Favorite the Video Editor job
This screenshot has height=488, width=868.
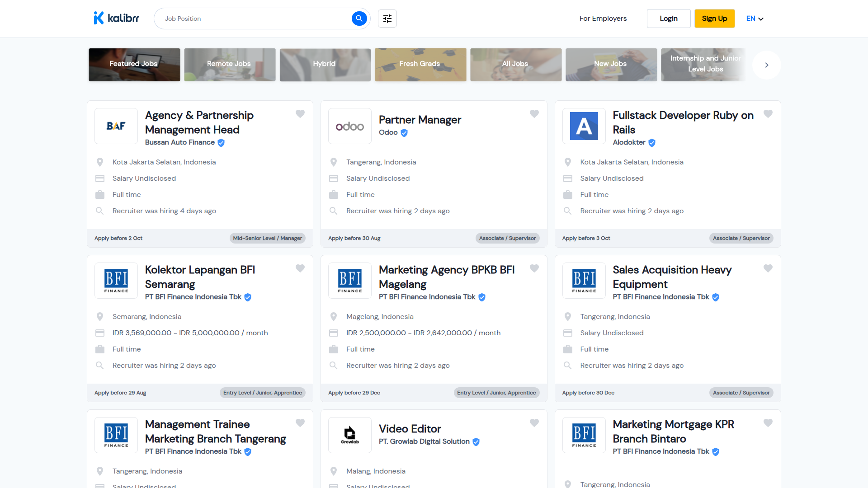[x=534, y=423]
